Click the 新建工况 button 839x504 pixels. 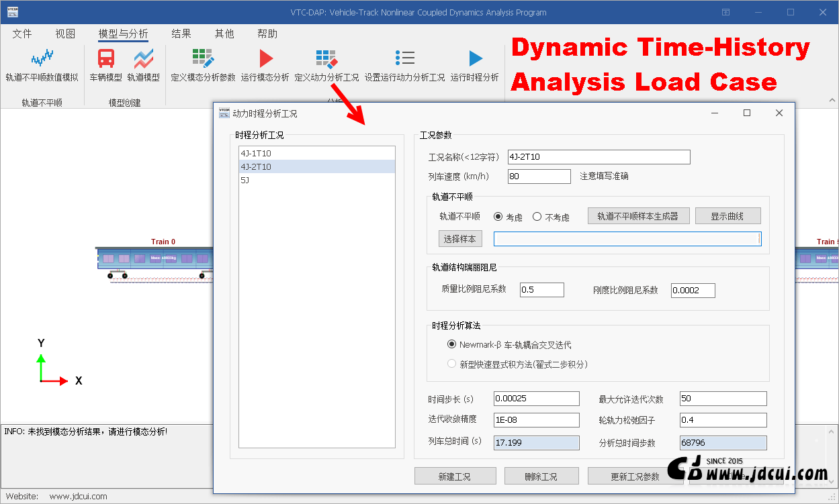(454, 476)
